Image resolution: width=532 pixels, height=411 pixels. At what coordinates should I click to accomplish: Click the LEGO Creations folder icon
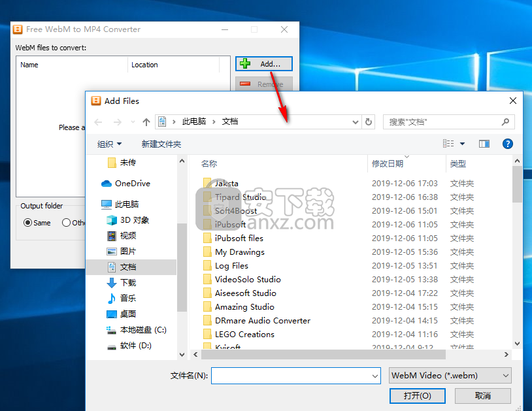tap(207, 335)
